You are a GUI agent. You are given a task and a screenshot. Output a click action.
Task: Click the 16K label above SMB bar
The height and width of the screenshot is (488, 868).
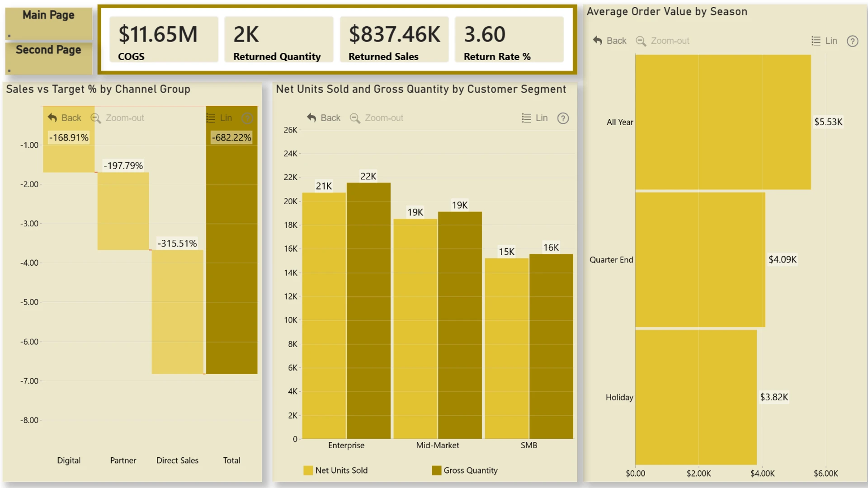[551, 248]
